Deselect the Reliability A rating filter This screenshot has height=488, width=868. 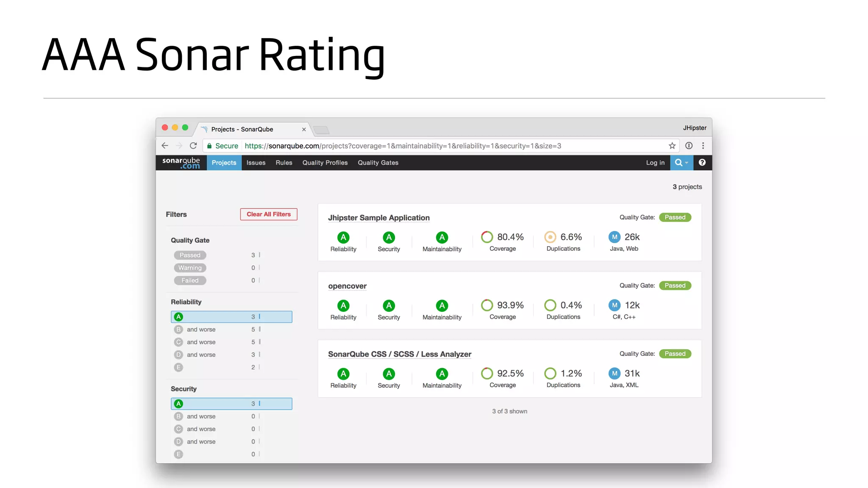pos(231,317)
